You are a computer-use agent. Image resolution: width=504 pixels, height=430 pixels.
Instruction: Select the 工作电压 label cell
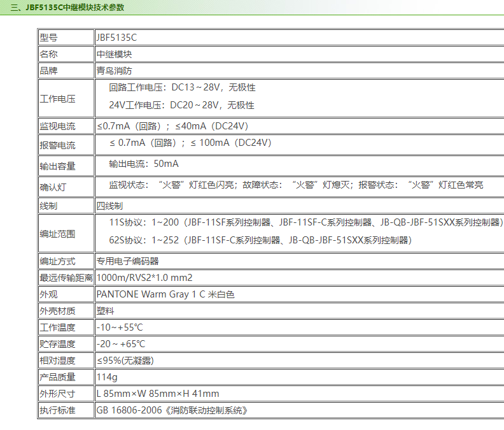click(x=66, y=98)
